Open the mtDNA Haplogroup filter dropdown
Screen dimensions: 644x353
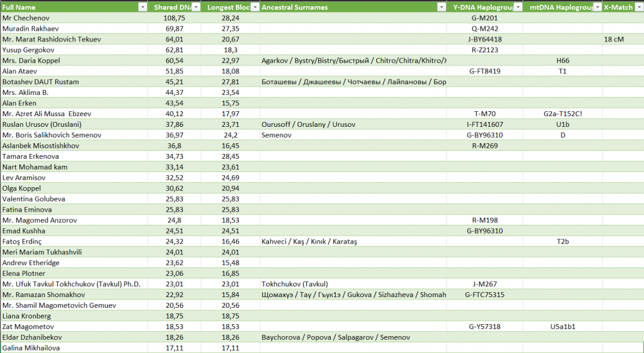pos(596,7)
